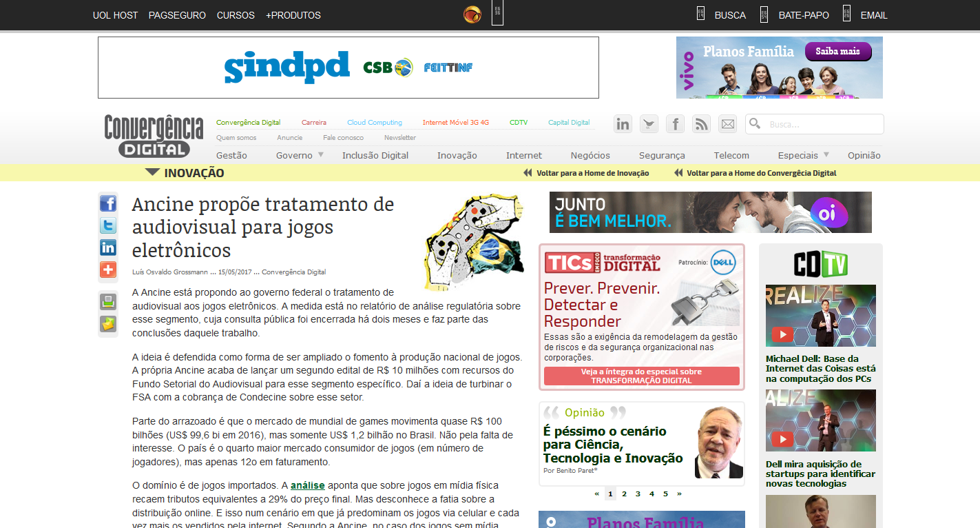Select the Capital Digital channel link
Viewport: 980px width, 528px height.
pyautogui.click(x=569, y=123)
